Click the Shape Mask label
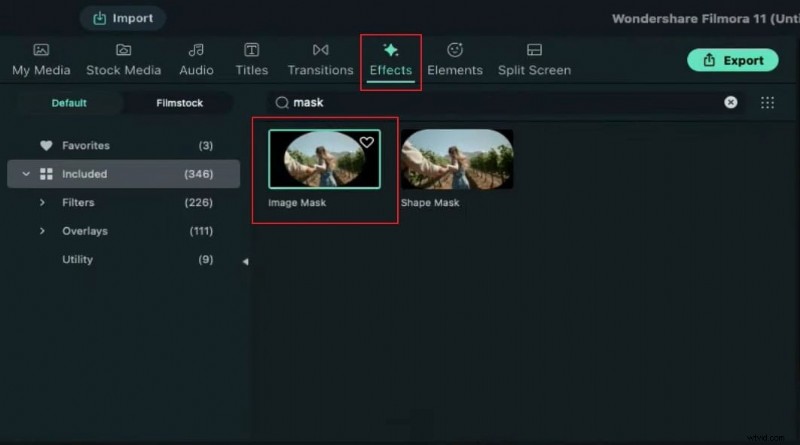The width and height of the screenshot is (800, 445). [430, 203]
